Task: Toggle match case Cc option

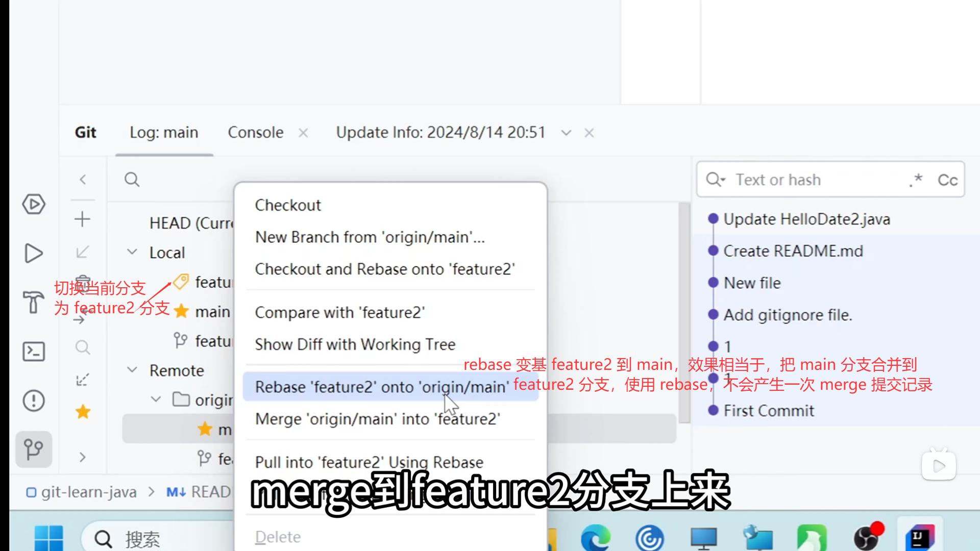Action: (x=947, y=180)
